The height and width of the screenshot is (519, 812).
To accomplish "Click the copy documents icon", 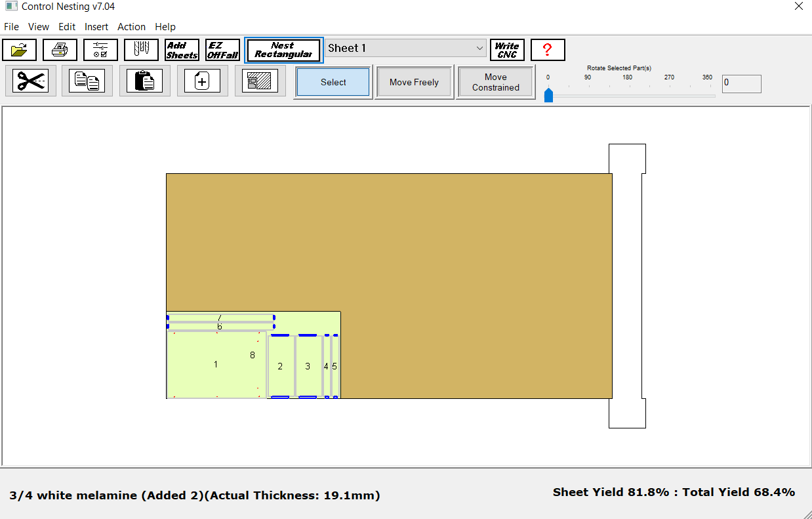I will (x=87, y=81).
